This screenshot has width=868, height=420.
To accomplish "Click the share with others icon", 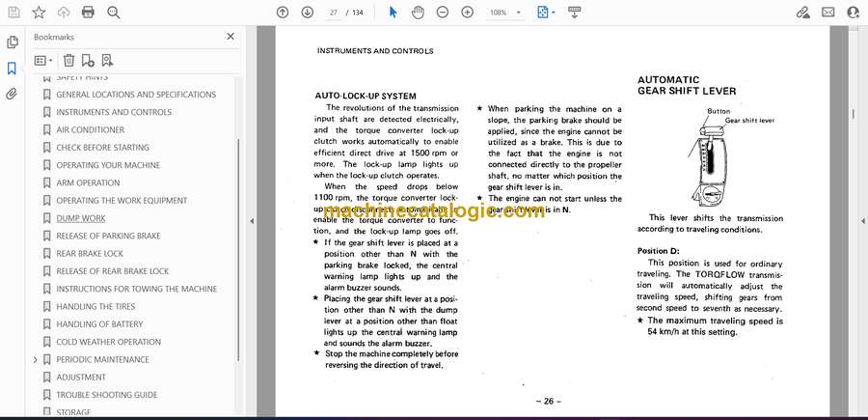I will pyautogui.click(x=854, y=13).
